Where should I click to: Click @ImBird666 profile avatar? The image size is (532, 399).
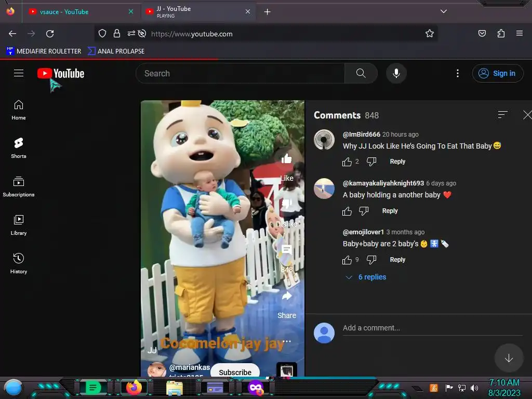point(324,139)
